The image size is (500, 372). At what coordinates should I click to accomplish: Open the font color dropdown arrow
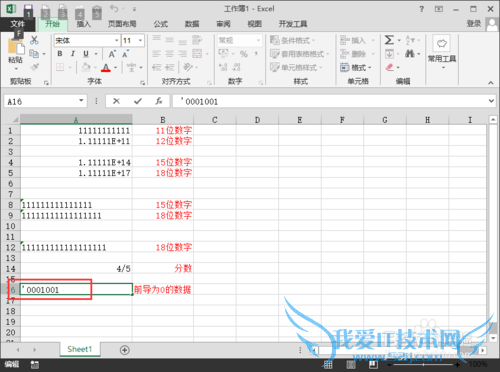pyautogui.click(x=116, y=68)
